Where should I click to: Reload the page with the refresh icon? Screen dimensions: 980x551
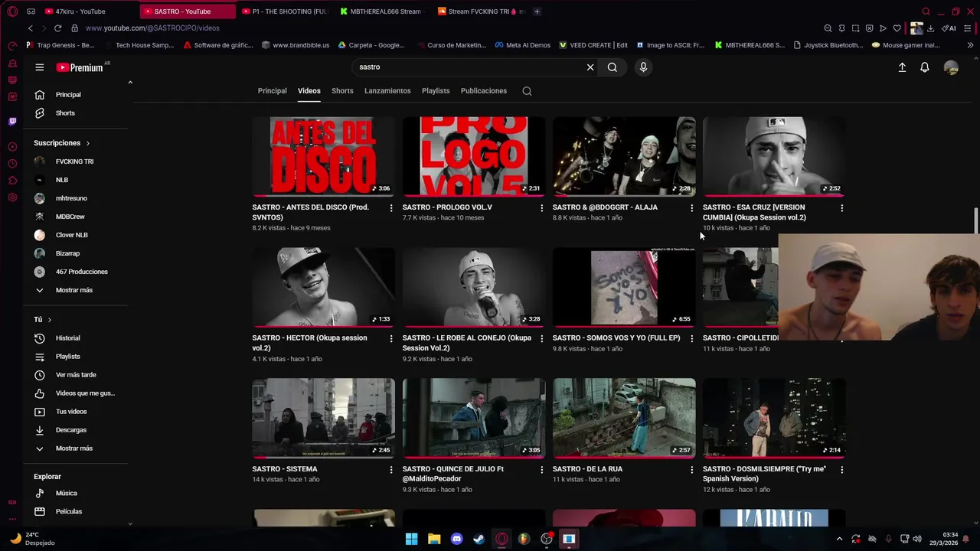57,28
